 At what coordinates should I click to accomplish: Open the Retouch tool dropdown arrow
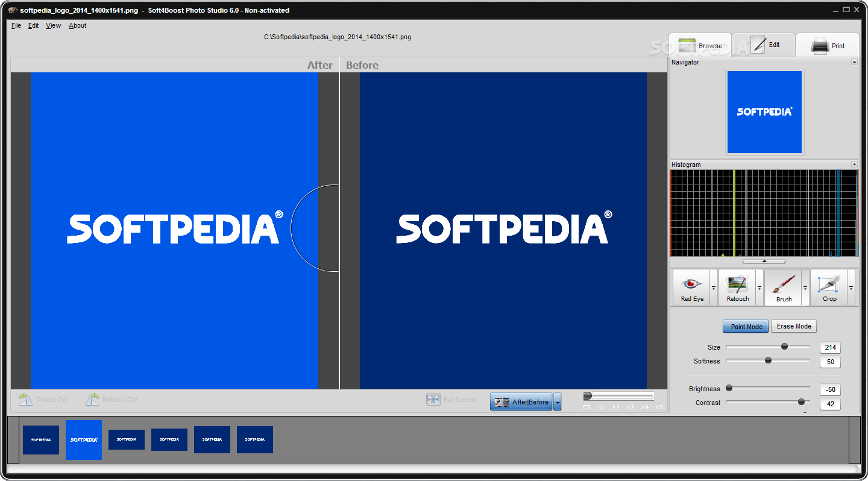point(759,288)
